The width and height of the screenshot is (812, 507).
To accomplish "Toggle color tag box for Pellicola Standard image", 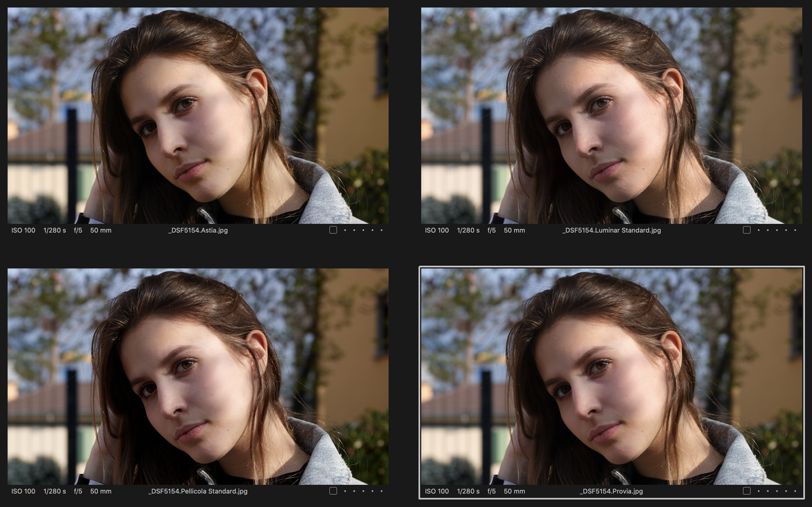I will tap(333, 491).
